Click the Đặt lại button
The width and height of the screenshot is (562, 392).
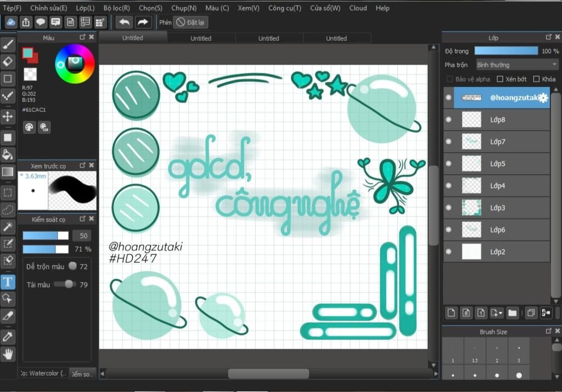tap(190, 22)
